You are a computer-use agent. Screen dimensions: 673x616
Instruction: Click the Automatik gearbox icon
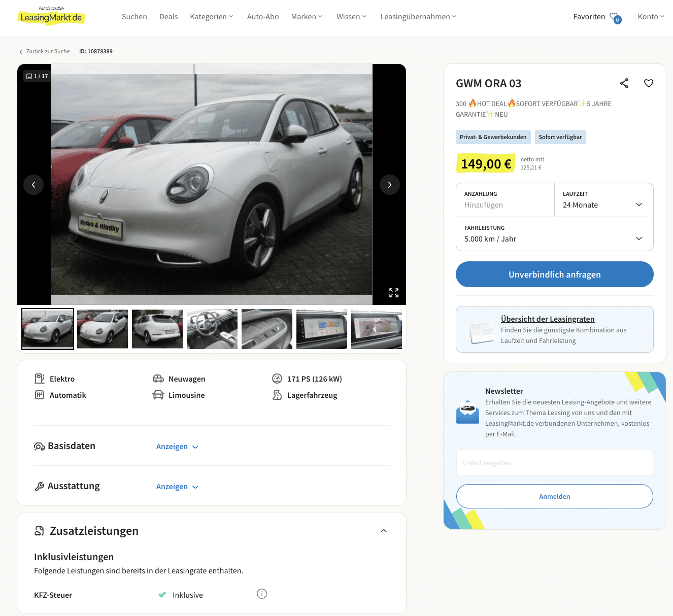pos(40,395)
